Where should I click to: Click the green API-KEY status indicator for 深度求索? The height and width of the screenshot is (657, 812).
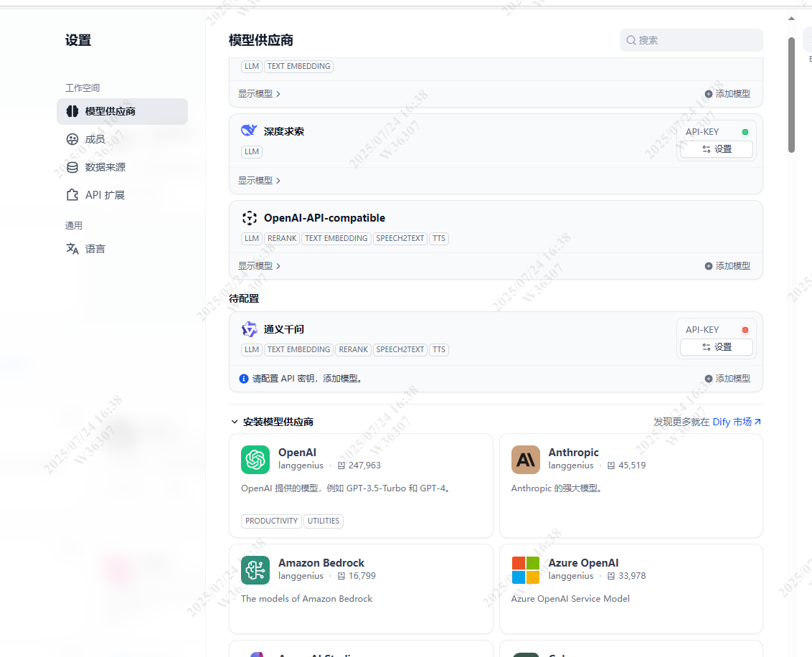click(x=745, y=132)
